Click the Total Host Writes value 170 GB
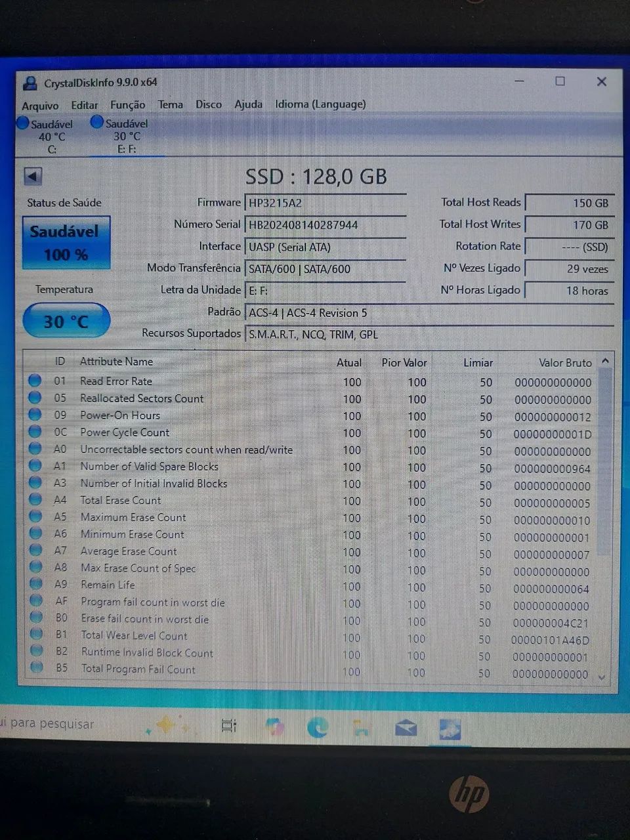The image size is (630, 840). pos(570,225)
